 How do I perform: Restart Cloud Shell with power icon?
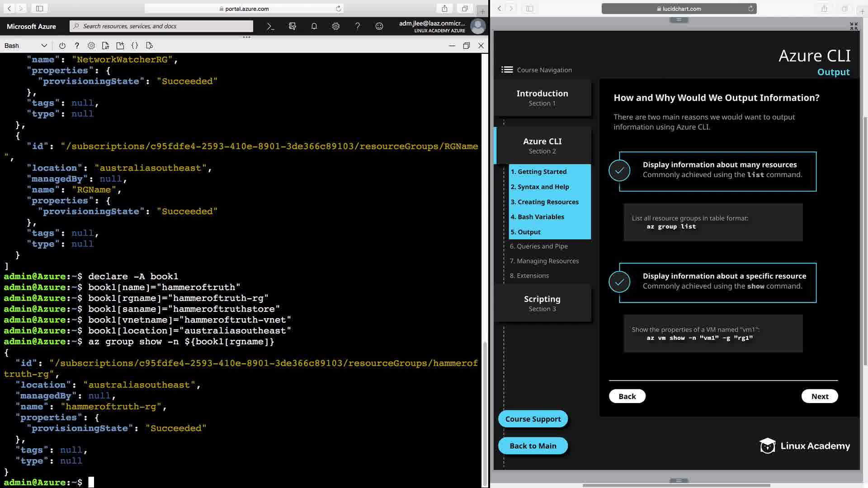click(62, 46)
